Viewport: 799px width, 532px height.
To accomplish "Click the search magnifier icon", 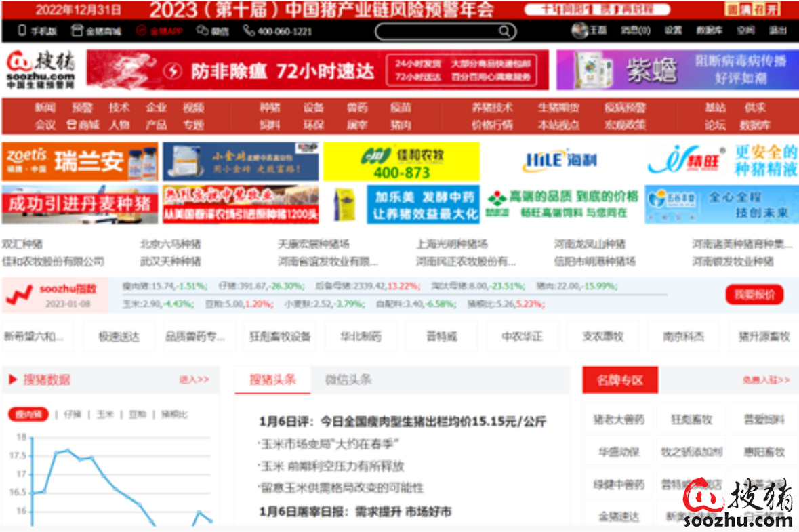I will [x=504, y=31].
